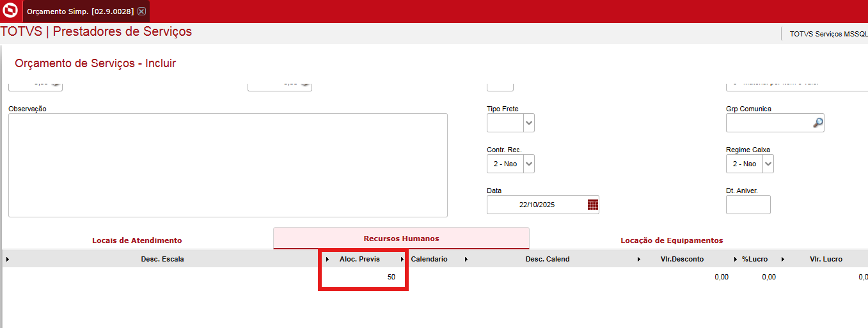Screen dimensions: 868x328
Task: Open the Data calendar picker icon
Action: coord(593,205)
